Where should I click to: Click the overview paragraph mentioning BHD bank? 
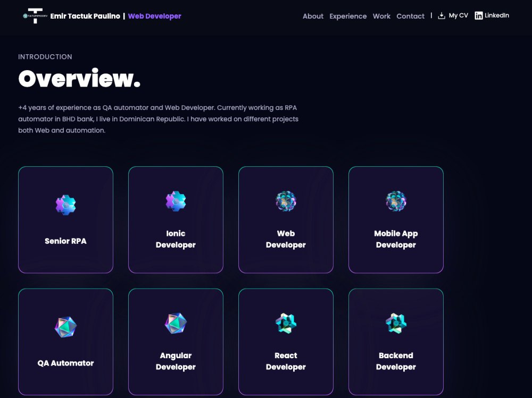(x=158, y=119)
